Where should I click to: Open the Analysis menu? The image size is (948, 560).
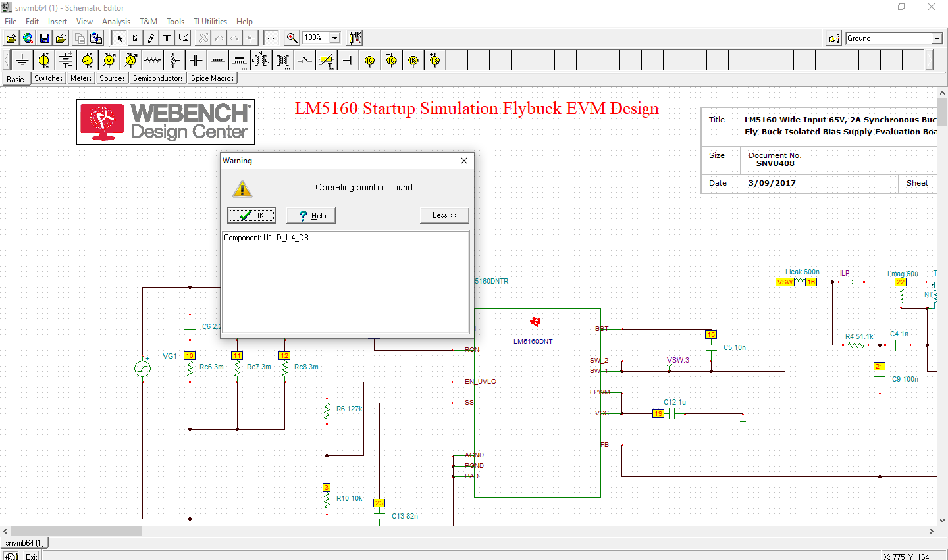tap(116, 22)
